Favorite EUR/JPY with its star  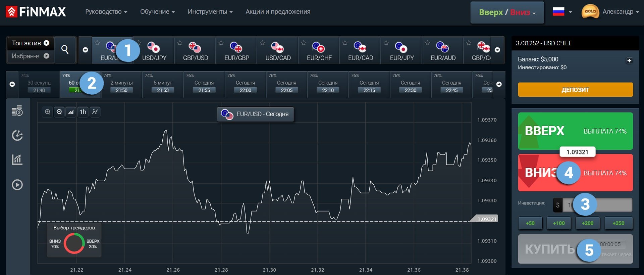(386, 43)
